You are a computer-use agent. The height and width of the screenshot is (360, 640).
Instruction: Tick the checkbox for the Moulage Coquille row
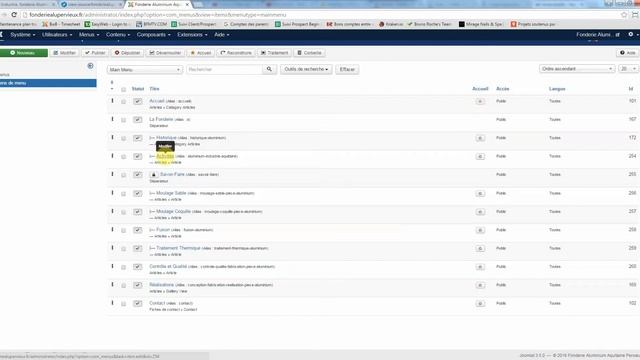[x=124, y=212]
